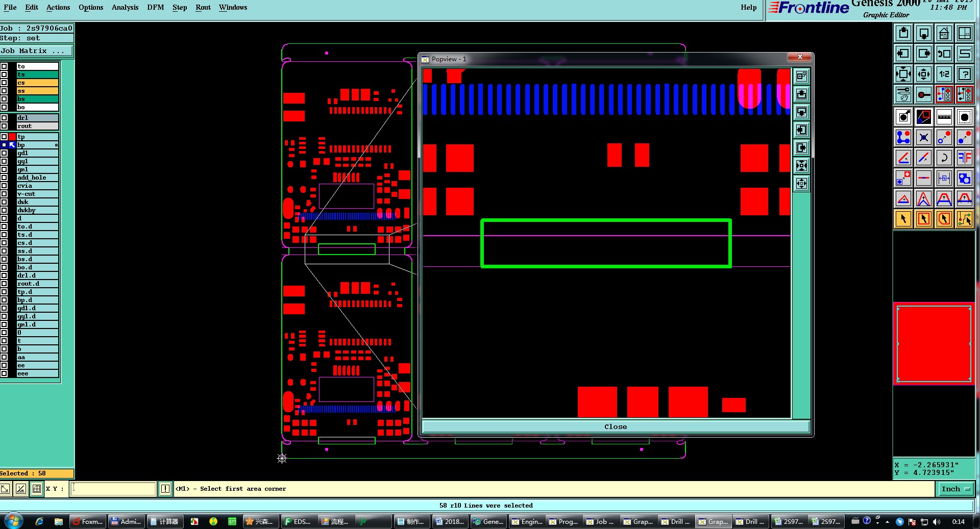Screen dimensions: 980x529
Task: Switch to the Foxm... taskbar window
Action: click(x=88, y=521)
